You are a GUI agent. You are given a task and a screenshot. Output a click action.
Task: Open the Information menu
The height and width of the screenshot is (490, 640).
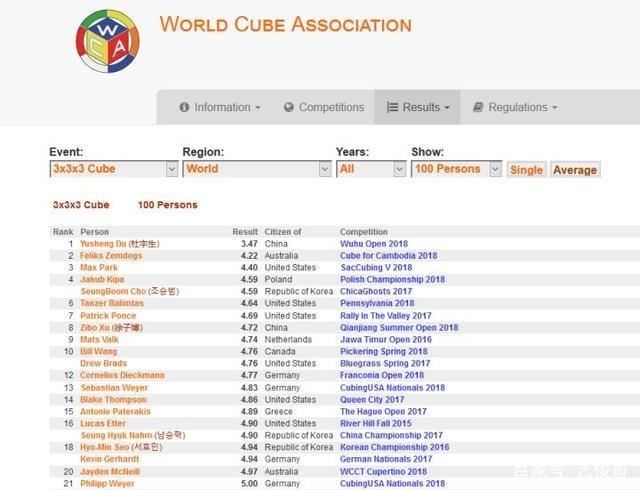(220, 107)
